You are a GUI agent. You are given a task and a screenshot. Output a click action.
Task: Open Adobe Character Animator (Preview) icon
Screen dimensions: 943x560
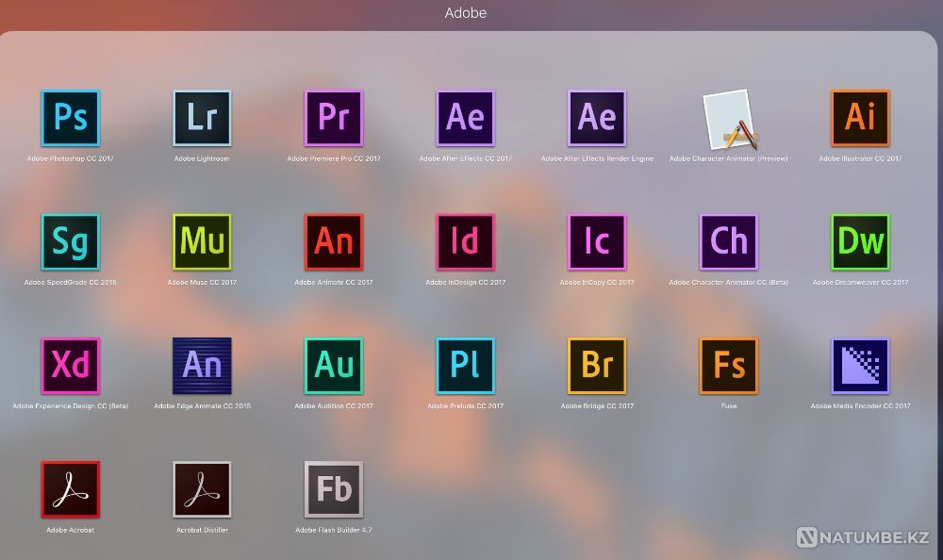pos(729,119)
